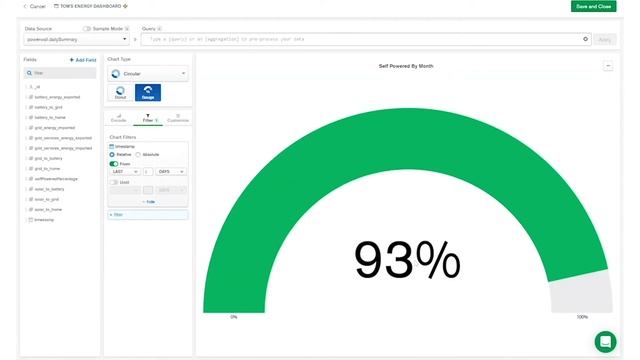Click the minus icon beside the chart title
The image size is (640, 360).
[608, 66]
